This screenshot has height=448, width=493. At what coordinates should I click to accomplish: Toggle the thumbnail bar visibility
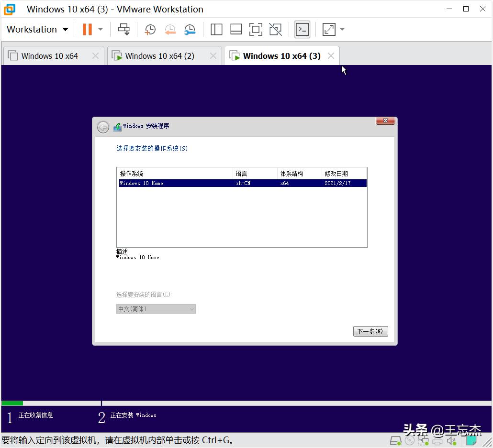coord(236,29)
